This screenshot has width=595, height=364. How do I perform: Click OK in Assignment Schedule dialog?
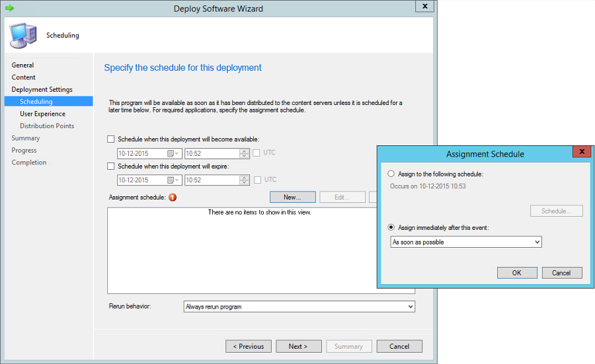click(516, 273)
